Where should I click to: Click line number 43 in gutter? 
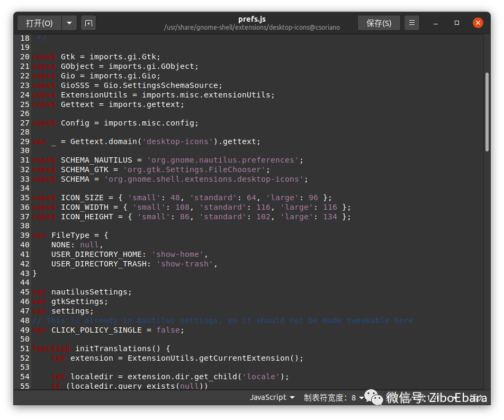(x=25, y=273)
